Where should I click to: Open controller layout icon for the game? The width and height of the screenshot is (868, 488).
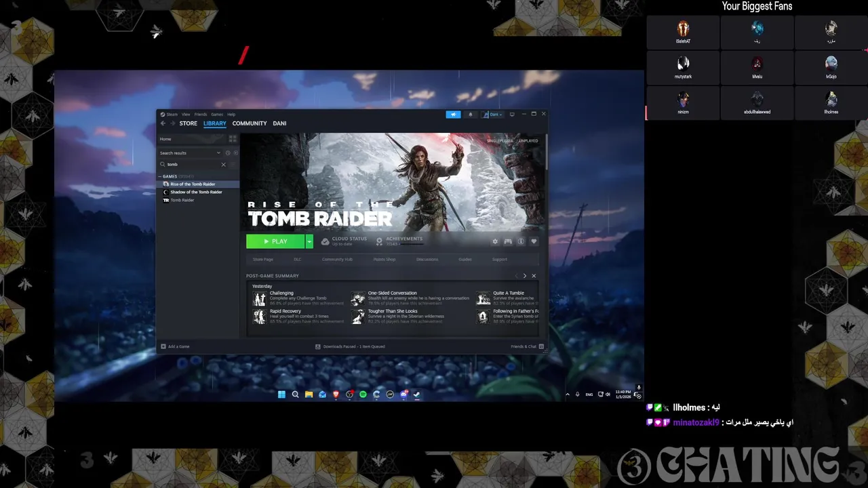click(508, 241)
